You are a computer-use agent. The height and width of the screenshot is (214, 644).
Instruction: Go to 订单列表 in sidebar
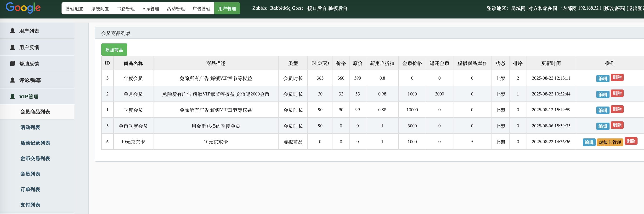click(30, 189)
